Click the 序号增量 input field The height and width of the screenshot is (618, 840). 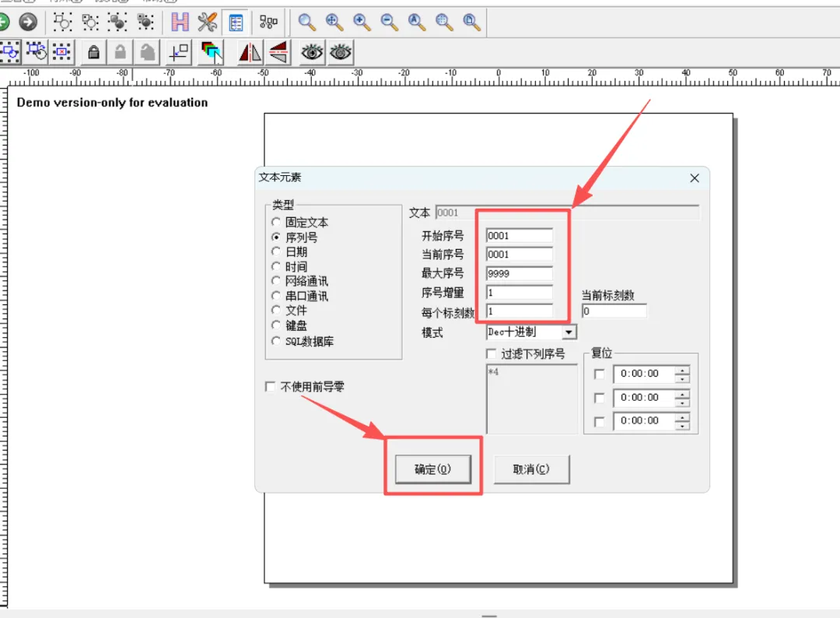(519, 293)
